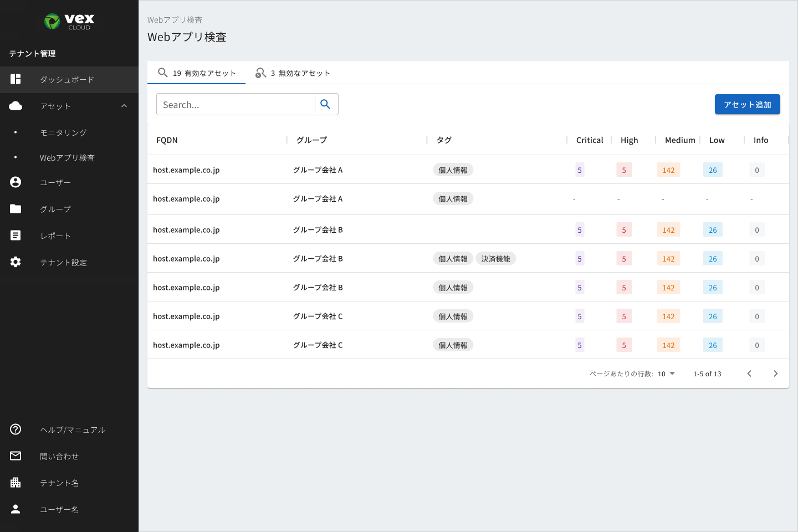Open the contact envelope icon

(x=16, y=456)
